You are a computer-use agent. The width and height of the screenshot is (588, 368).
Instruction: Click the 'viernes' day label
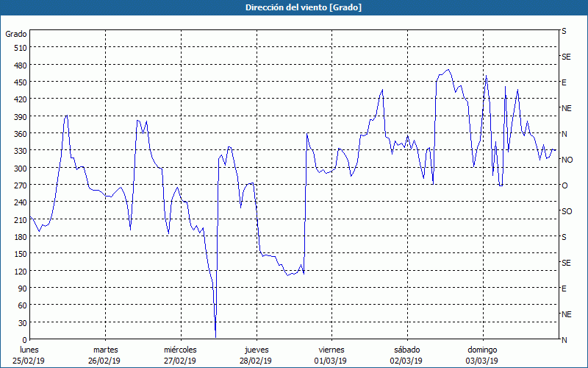[331, 350]
